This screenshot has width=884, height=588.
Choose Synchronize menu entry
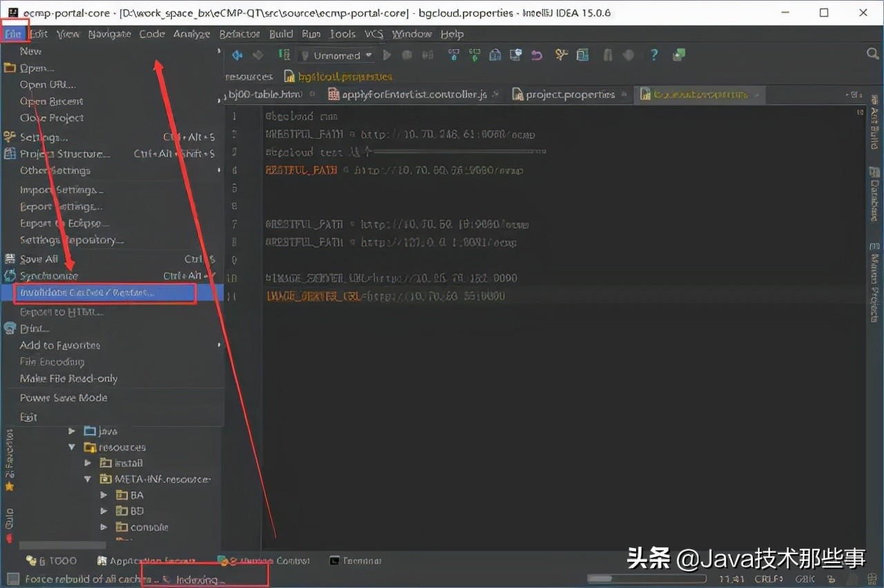tap(112, 275)
